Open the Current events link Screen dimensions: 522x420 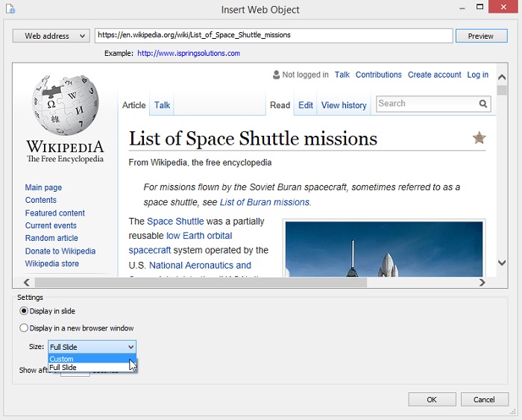(x=51, y=225)
